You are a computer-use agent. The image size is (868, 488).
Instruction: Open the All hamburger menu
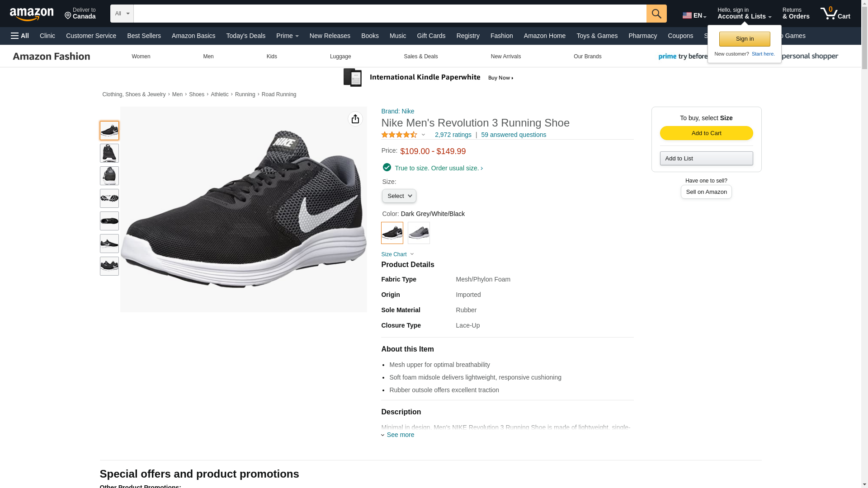coord(20,36)
